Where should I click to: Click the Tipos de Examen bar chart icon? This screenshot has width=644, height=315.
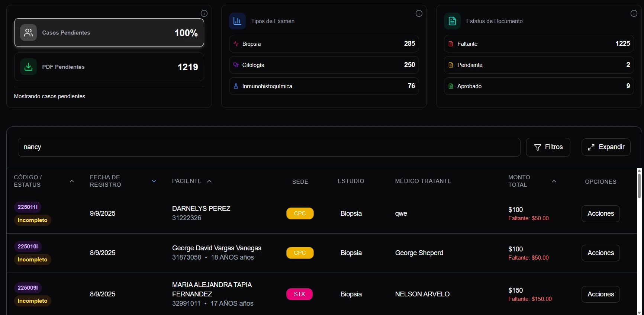pos(237,21)
